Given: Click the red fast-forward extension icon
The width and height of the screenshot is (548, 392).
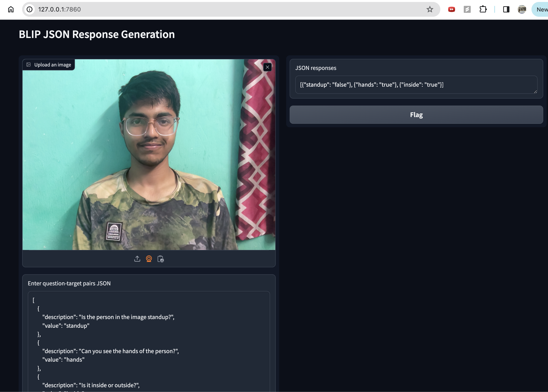Looking at the screenshot, I should (451, 9).
